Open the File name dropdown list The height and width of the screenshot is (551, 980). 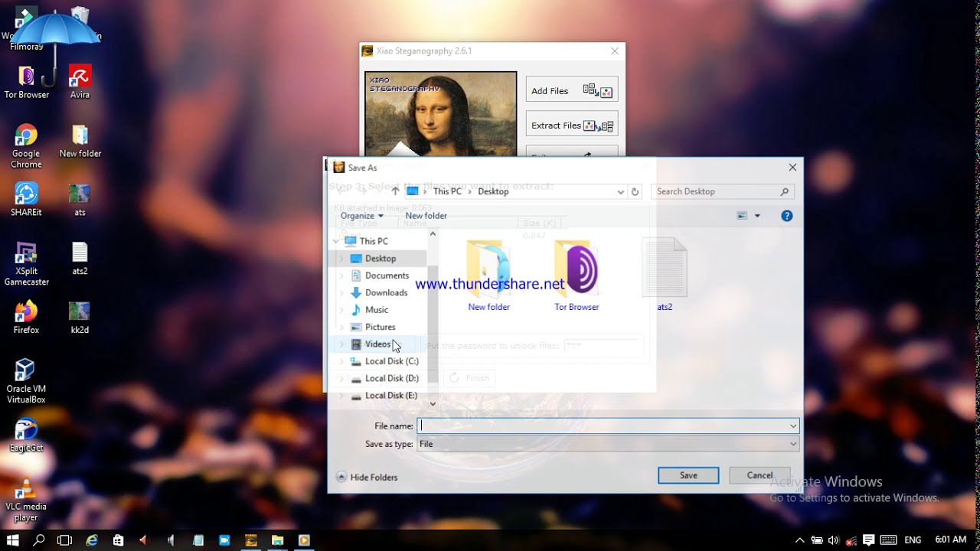[x=793, y=426]
